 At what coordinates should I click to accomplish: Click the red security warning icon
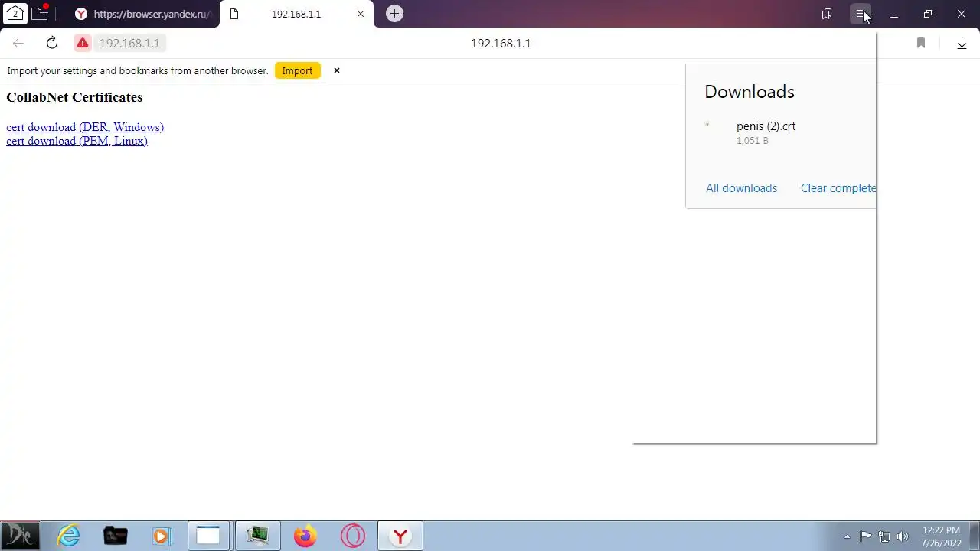coord(83,43)
